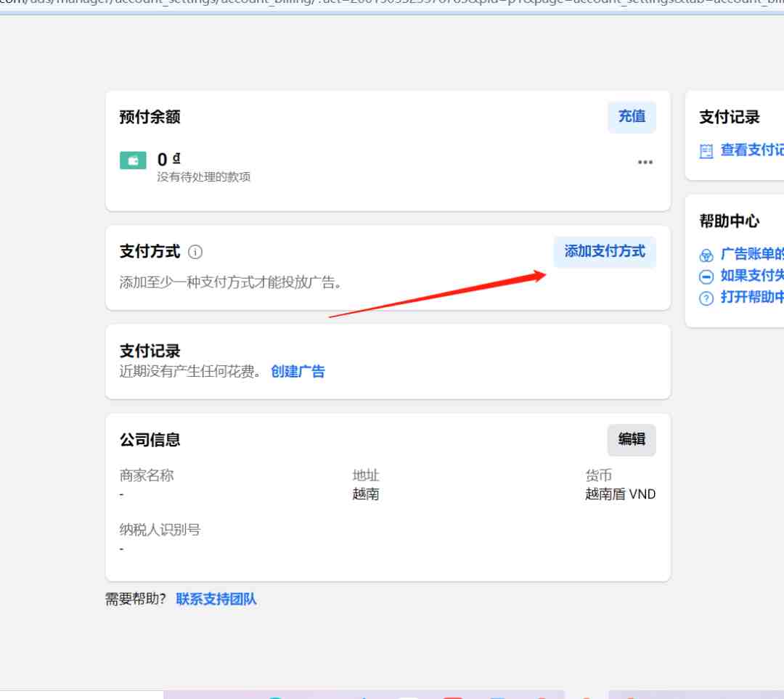Screen dimensions: 784x699
Task: Open the 打开帮助中心 link
Action: 752,297
